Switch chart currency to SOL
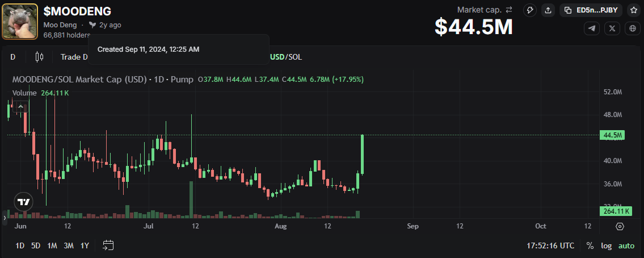 [295, 57]
